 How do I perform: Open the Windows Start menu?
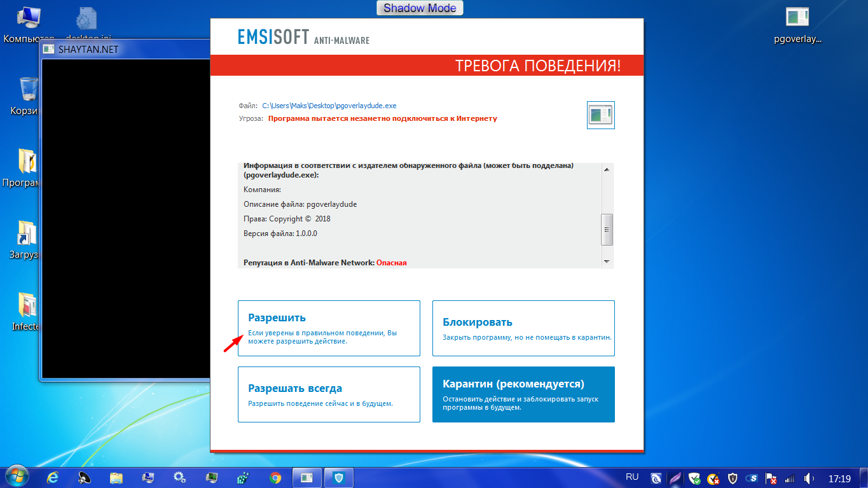coord(17,477)
